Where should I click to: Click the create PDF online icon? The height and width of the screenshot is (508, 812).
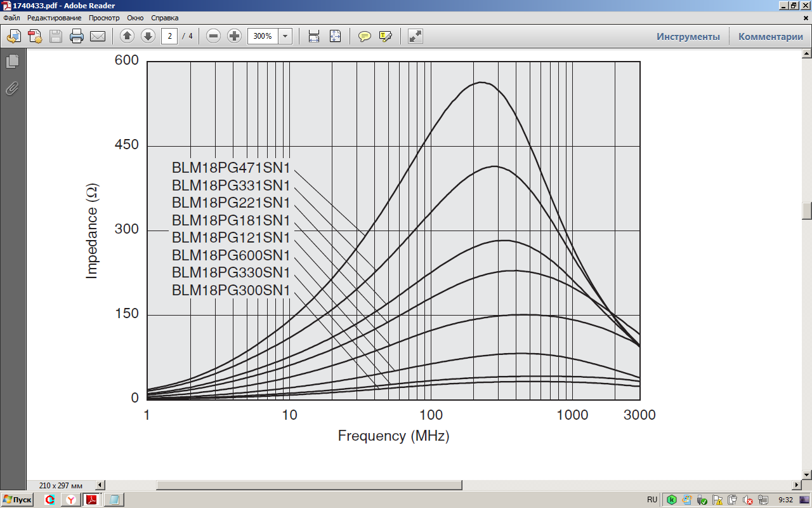coord(35,36)
